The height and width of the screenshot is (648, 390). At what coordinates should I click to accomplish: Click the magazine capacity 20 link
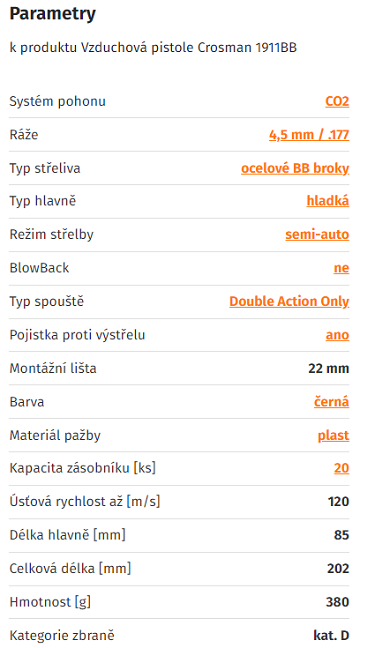point(341,468)
